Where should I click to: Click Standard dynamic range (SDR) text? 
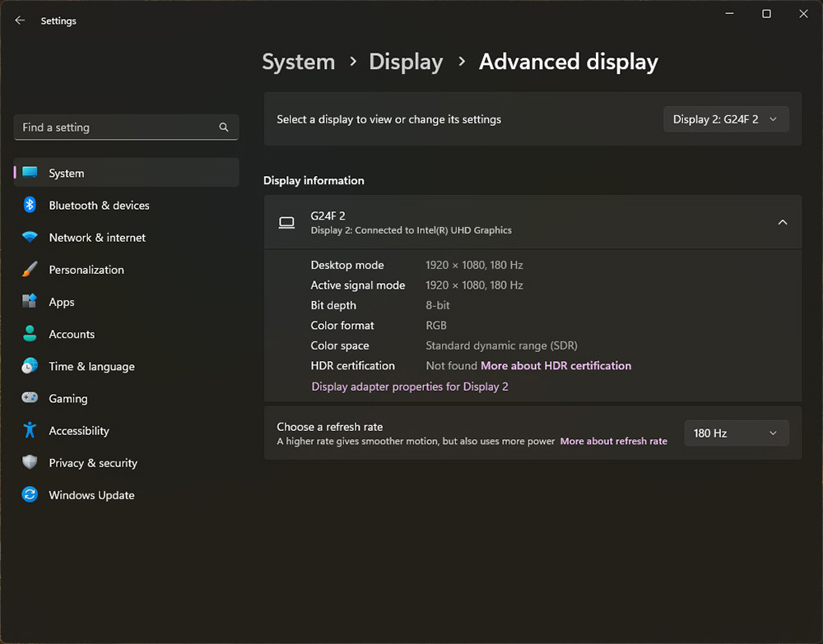tap(501, 345)
